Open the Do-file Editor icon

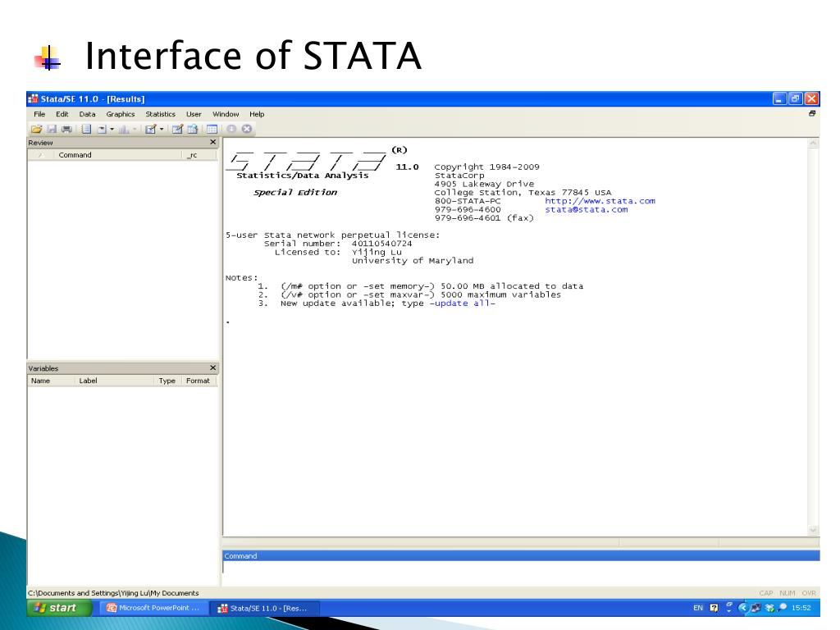(x=151, y=129)
